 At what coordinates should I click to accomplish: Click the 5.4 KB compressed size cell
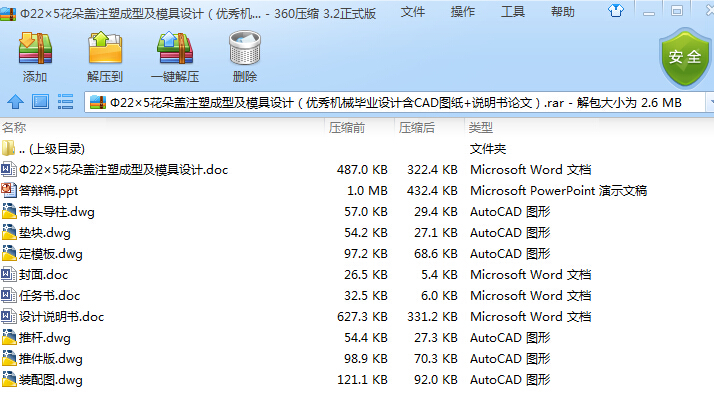tap(439, 275)
